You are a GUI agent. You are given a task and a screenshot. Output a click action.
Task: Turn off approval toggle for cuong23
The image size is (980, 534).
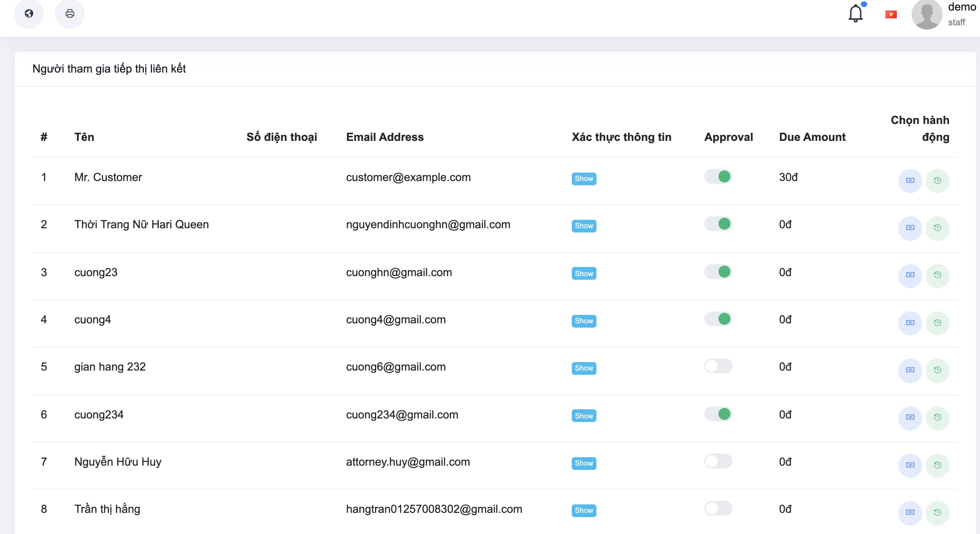(x=718, y=272)
